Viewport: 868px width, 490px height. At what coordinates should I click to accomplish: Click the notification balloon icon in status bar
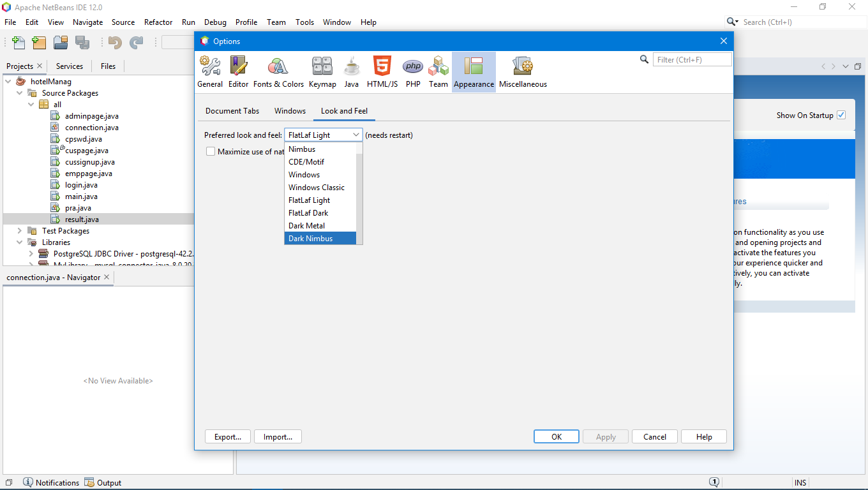click(714, 482)
